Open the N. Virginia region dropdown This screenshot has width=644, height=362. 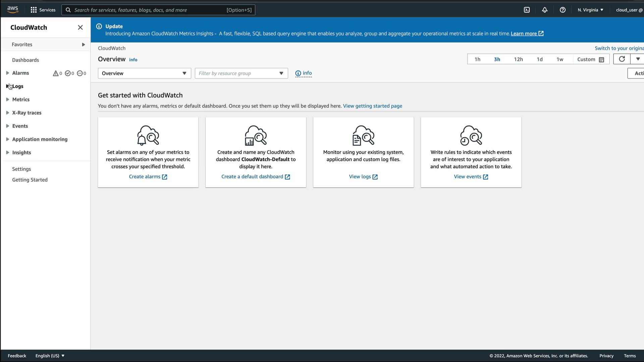(590, 10)
